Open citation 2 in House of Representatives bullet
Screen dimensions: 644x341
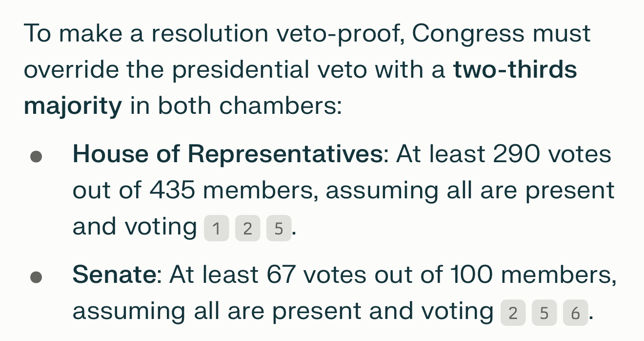[x=247, y=228]
